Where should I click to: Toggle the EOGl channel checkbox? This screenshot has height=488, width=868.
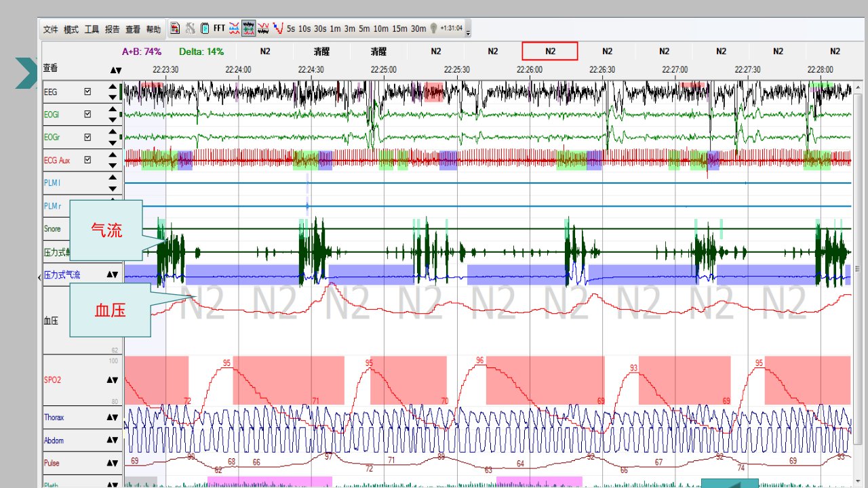click(87, 115)
